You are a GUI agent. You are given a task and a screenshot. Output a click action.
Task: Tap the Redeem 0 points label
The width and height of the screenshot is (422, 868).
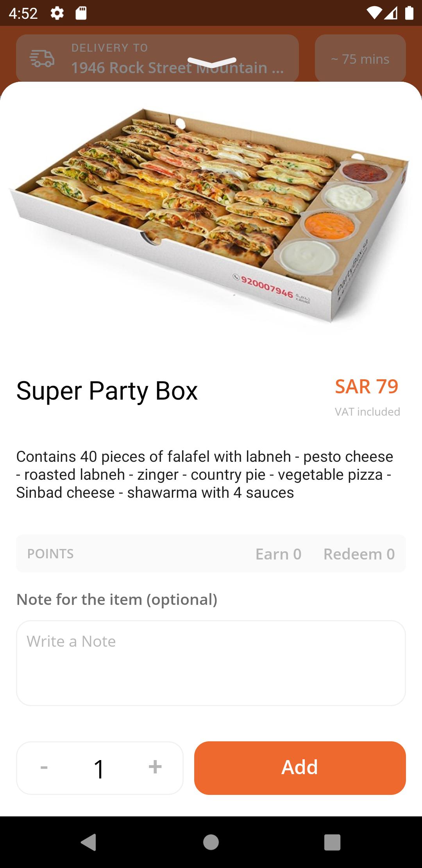click(359, 554)
